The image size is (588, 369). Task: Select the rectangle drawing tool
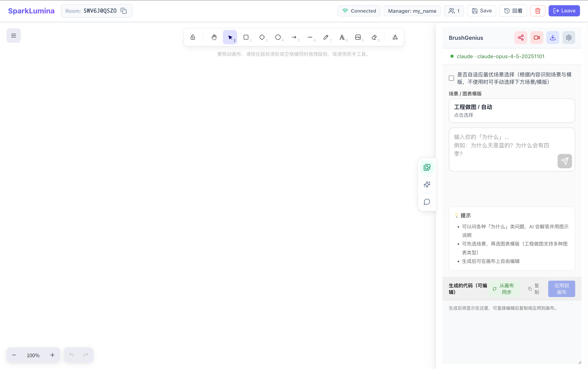[246, 37]
